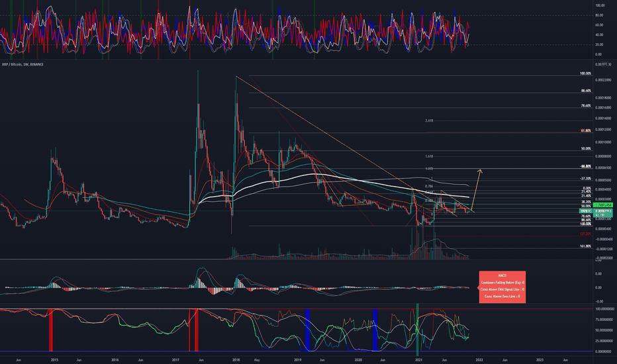617x364 pixels.
Task: Select the 2.618 extension level label
Action: pos(429,120)
